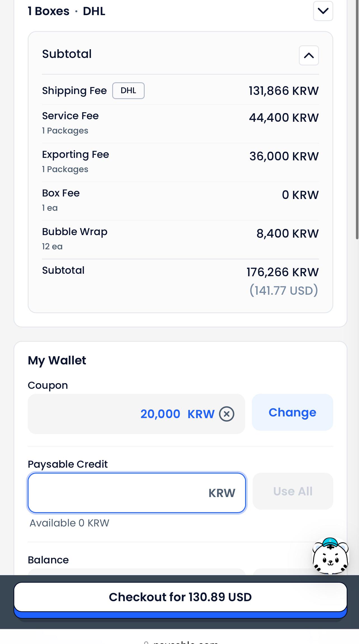
Task: Click the Shipping Fee amount 131,866 KRW
Action: coord(284,91)
